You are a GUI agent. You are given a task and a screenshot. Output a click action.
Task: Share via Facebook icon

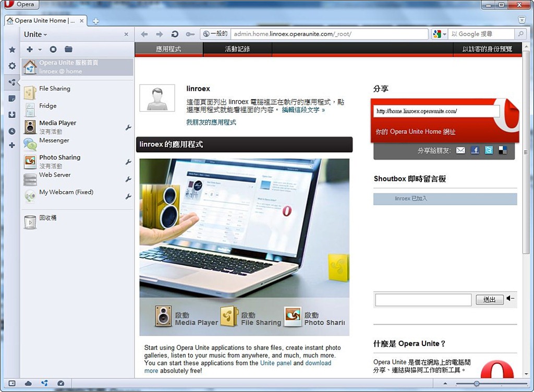tap(475, 150)
